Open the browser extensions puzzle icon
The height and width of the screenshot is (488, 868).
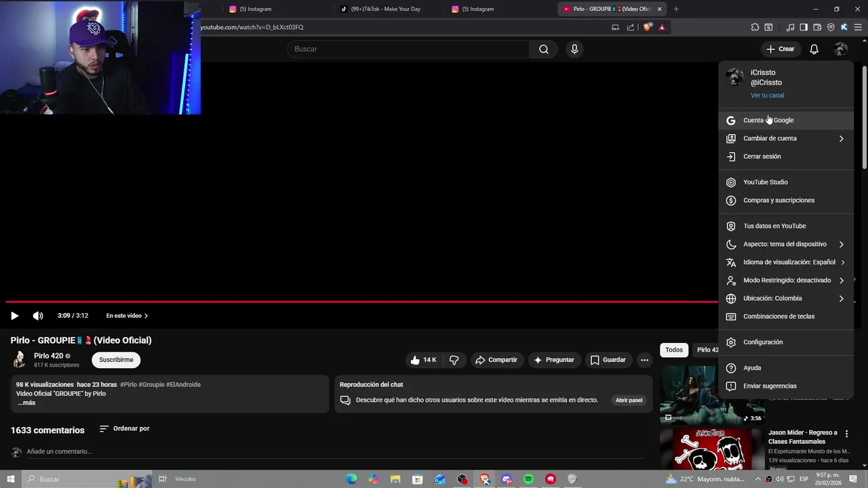click(755, 27)
